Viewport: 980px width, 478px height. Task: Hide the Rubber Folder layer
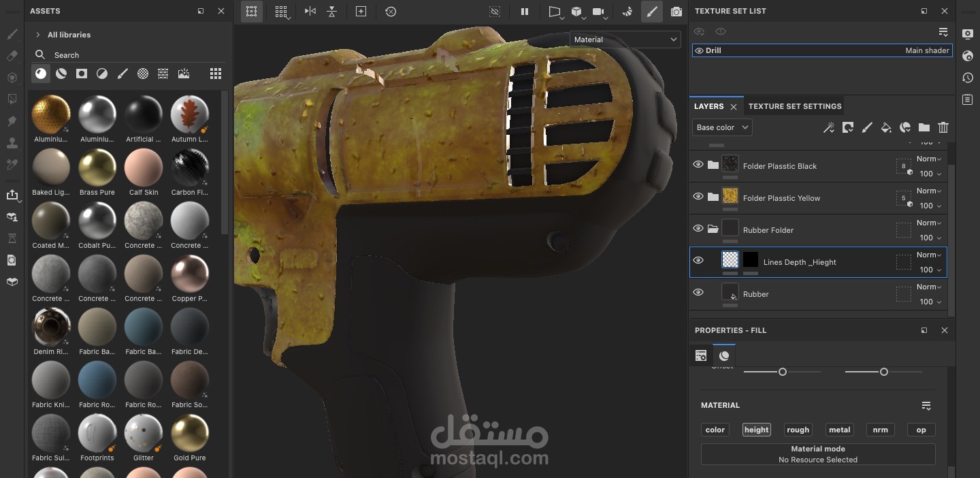point(698,229)
